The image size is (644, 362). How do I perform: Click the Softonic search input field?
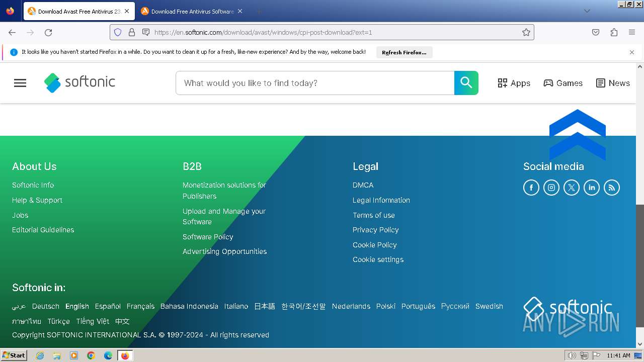coord(315,83)
